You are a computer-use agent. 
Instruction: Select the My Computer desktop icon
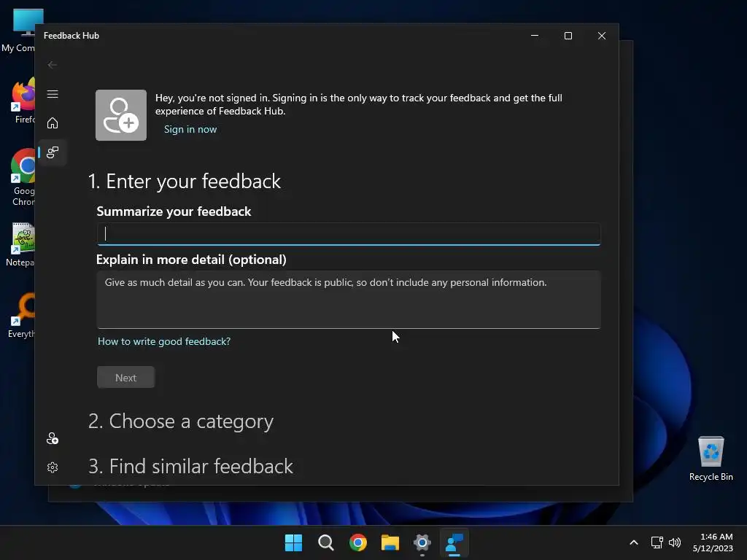[x=22, y=31]
